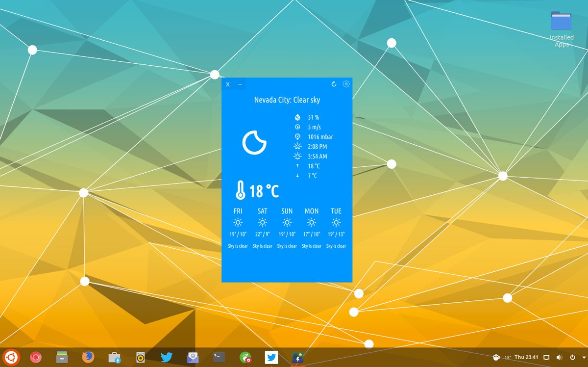This screenshot has width=588, height=367.
Task: Minimize the weather widget window
Action: pos(240,84)
